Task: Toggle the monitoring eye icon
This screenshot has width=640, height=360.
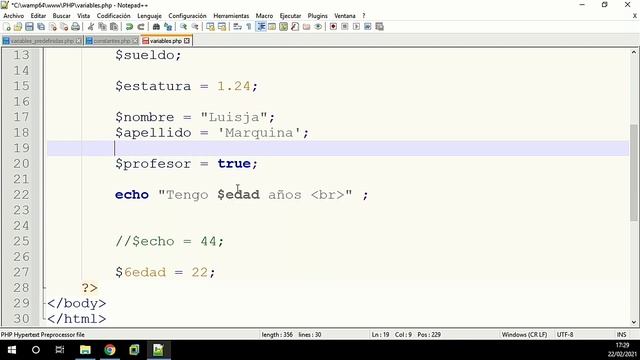Action: pos(318,27)
